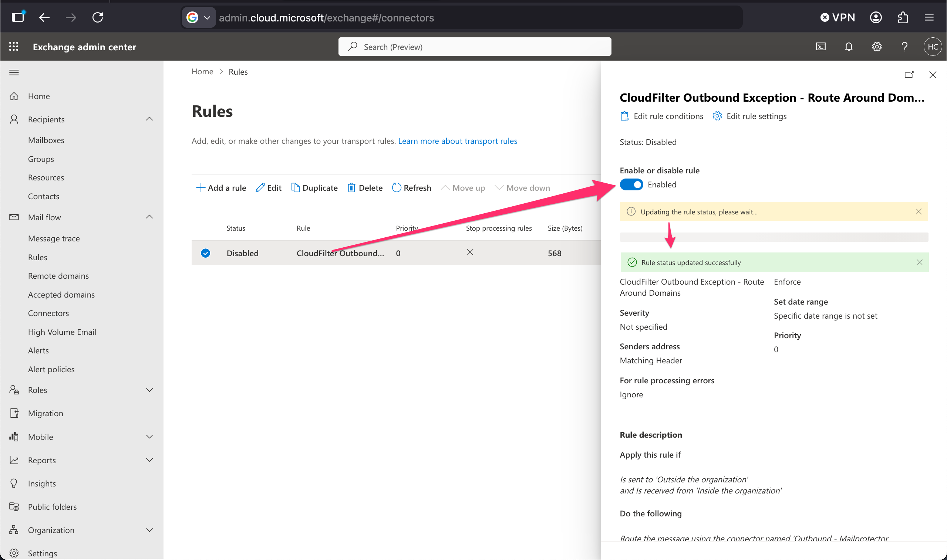The image size is (947, 560).
Task: Uncheck the CloudFilter Outbound rule row
Action: pyautogui.click(x=205, y=253)
